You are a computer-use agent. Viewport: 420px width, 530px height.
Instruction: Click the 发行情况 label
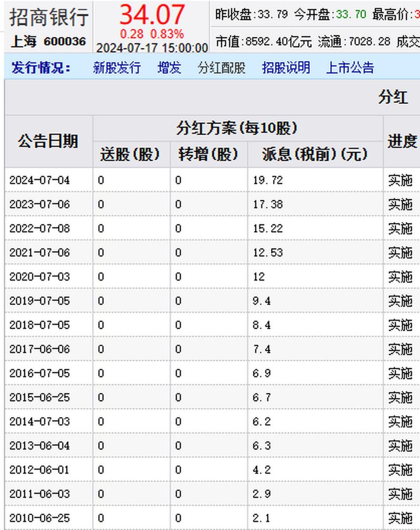(x=41, y=68)
